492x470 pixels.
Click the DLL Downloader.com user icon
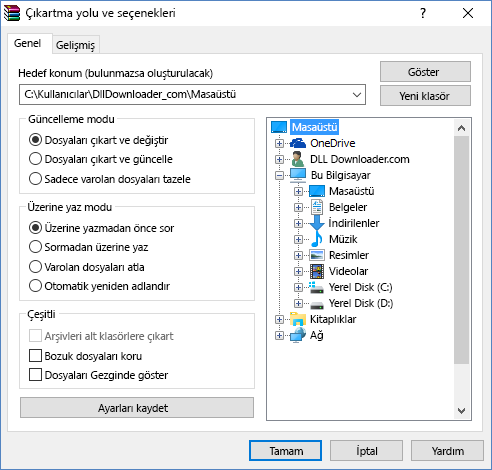tap(297, 159)
